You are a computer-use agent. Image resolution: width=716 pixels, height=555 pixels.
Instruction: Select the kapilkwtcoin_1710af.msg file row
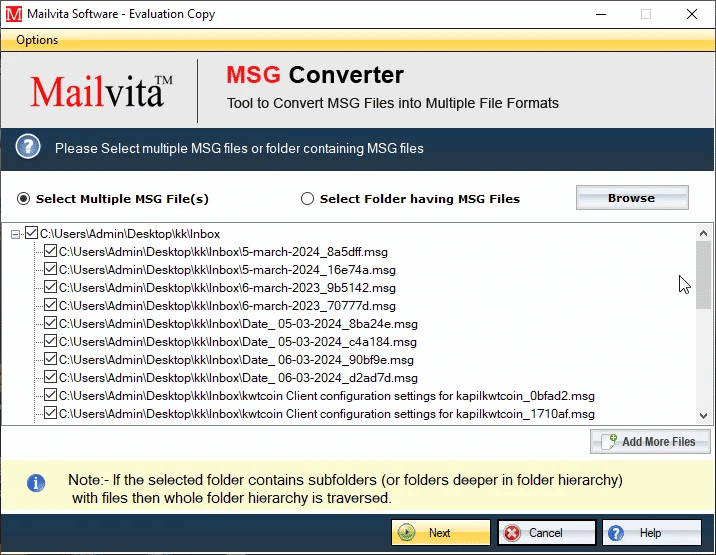point(327,414)
